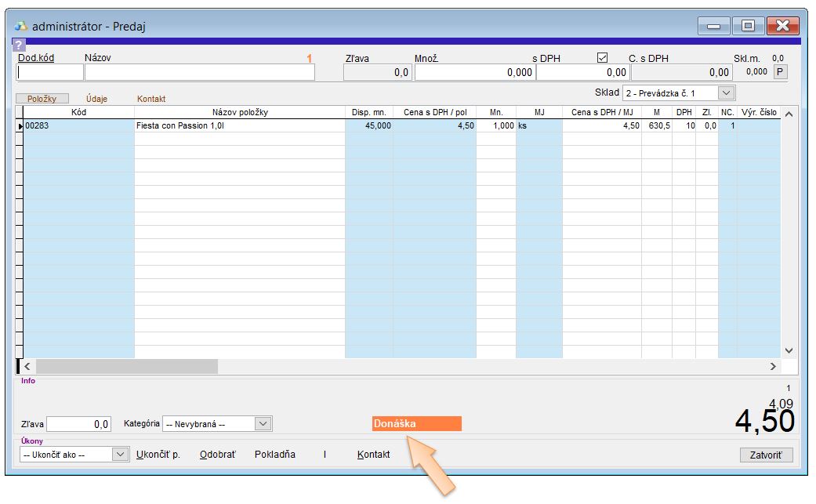Viewport: 816px width, 504px height.
Task: Switch to the Položky tab
Action: pos(42,99)
